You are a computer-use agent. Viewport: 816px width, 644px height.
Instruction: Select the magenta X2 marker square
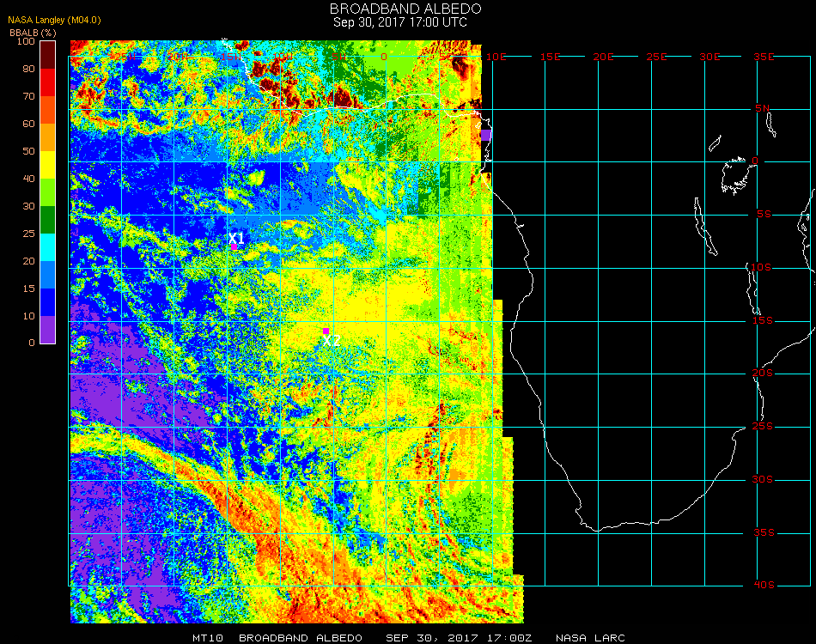tap(326, 331)
